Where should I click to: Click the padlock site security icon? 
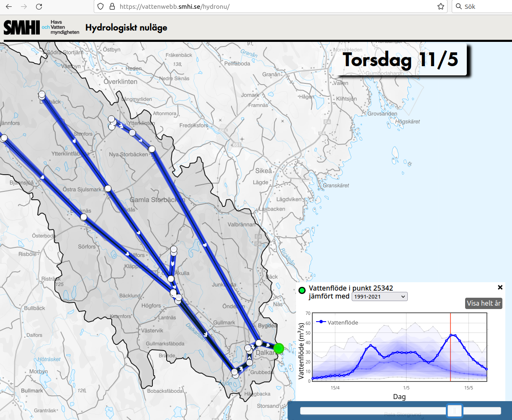(x=111, y=7)
